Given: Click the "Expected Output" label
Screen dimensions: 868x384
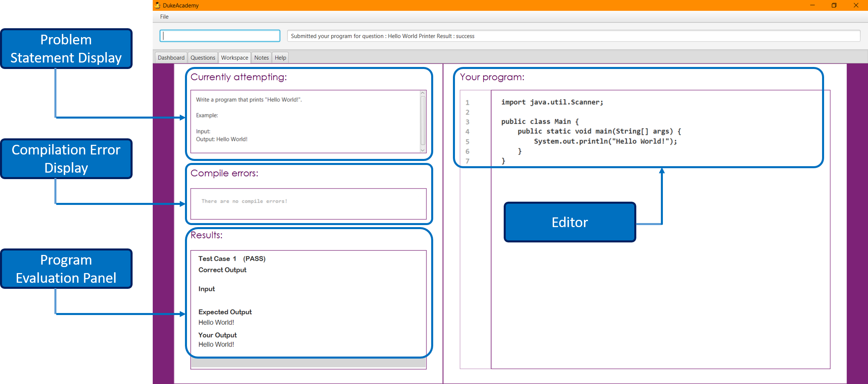Looking at the screenshot, I should (x=225, y=312).
